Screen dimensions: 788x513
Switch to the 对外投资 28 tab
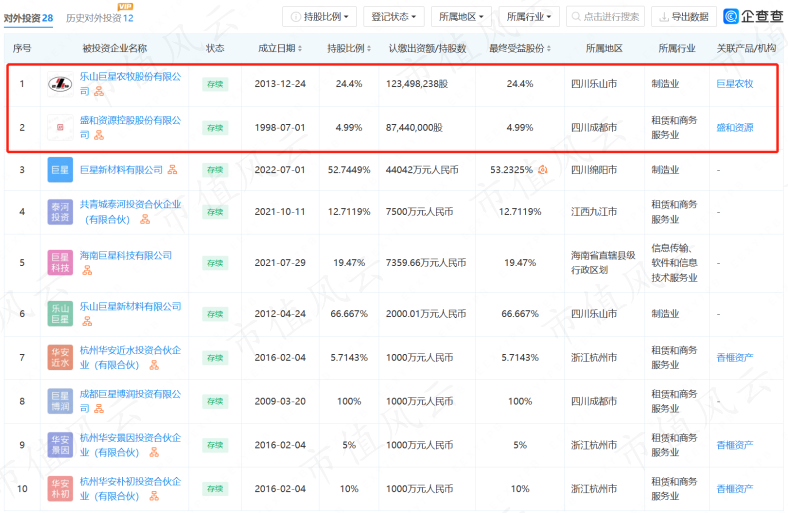pyautogui.click(x=28, y=18)
